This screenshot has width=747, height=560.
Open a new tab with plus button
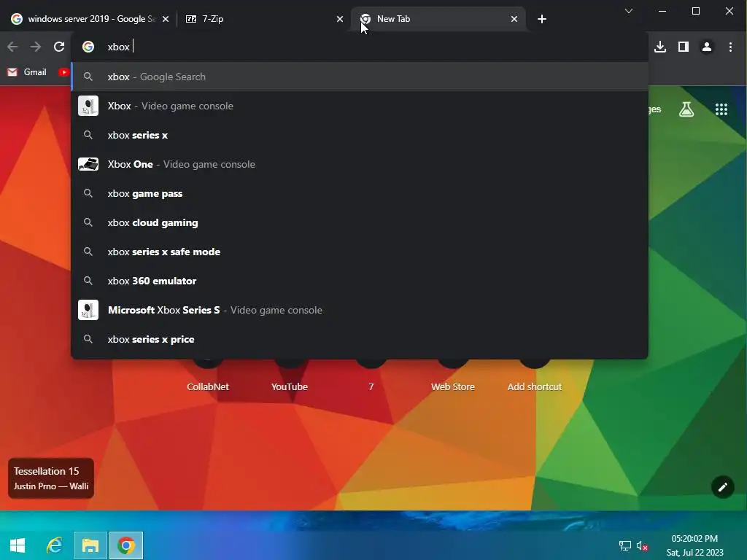542,19
